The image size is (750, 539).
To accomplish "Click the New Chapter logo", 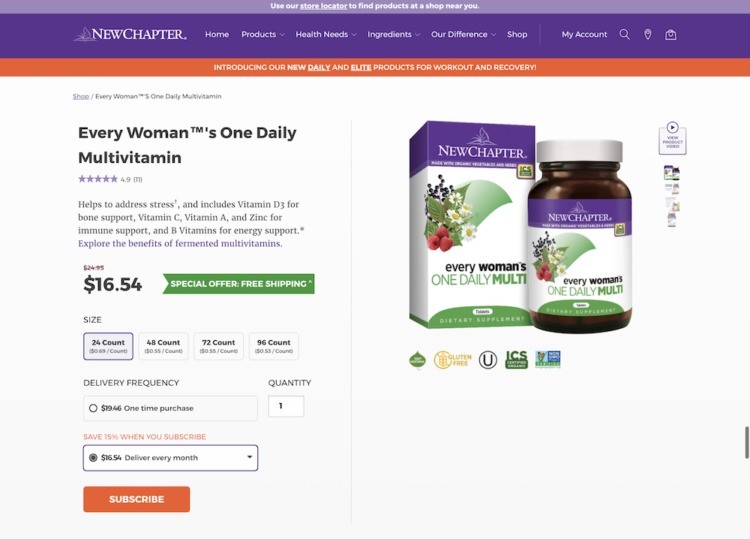I will pyautogui.click(x=130, y=34).
